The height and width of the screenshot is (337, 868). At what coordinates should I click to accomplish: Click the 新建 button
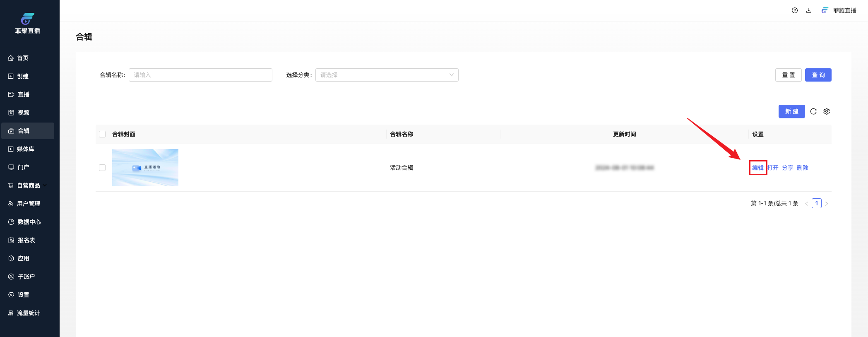point(791,111)
